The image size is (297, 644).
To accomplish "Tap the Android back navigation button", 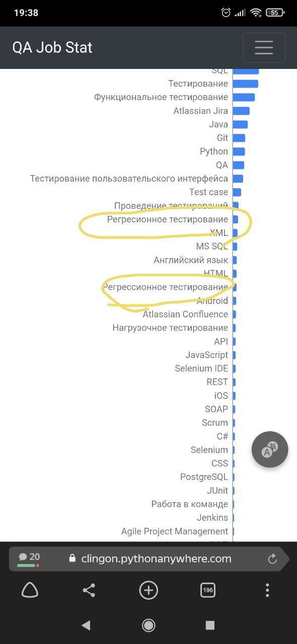I will (86, 625).
